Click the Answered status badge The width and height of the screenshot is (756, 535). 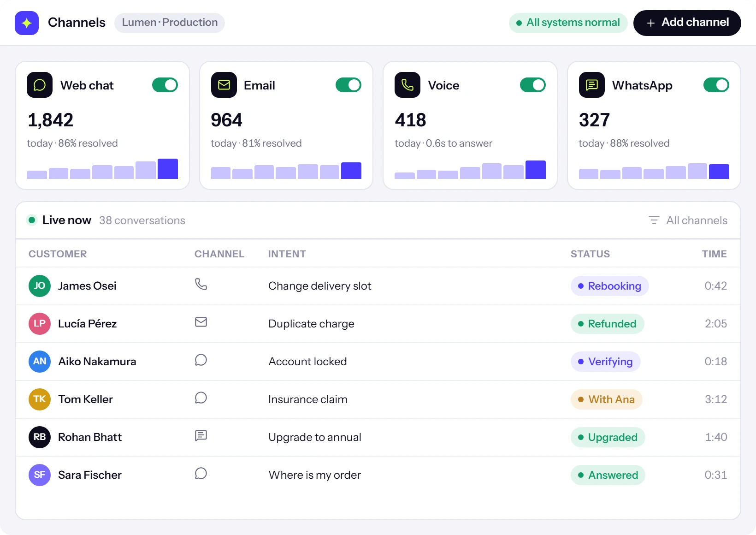(608, 475)
